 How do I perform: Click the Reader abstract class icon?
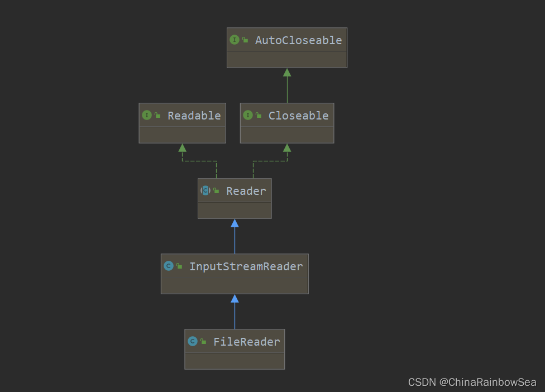click(205, 191)
